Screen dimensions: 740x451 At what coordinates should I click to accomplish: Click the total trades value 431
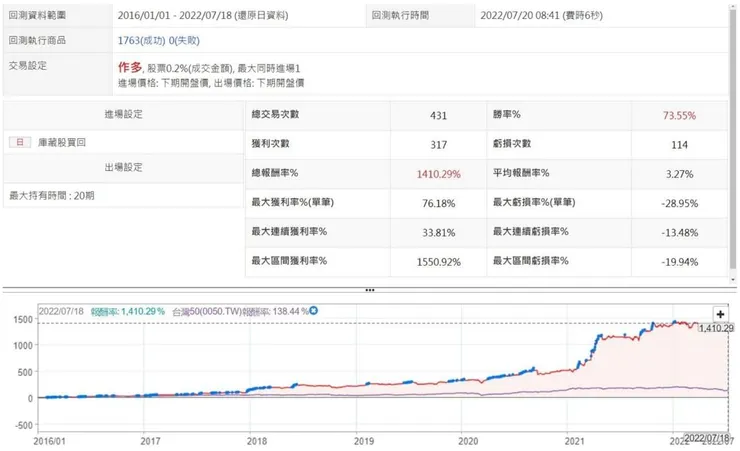pos(438,116)
